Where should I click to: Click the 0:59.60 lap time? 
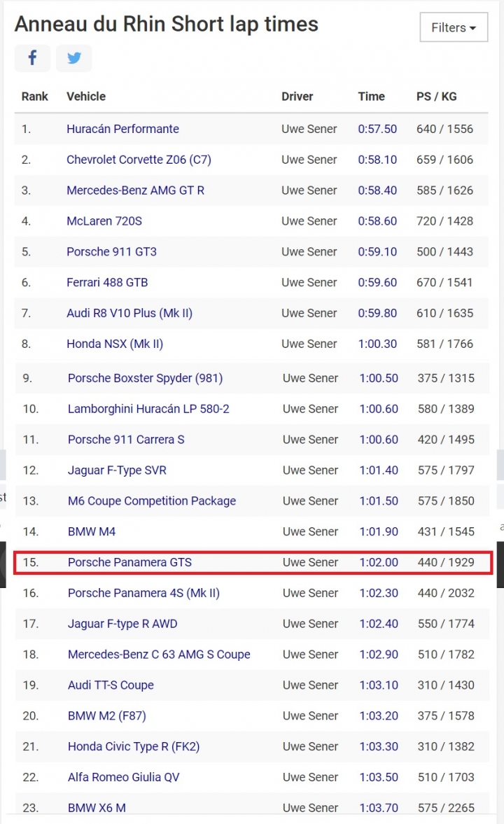377,282
